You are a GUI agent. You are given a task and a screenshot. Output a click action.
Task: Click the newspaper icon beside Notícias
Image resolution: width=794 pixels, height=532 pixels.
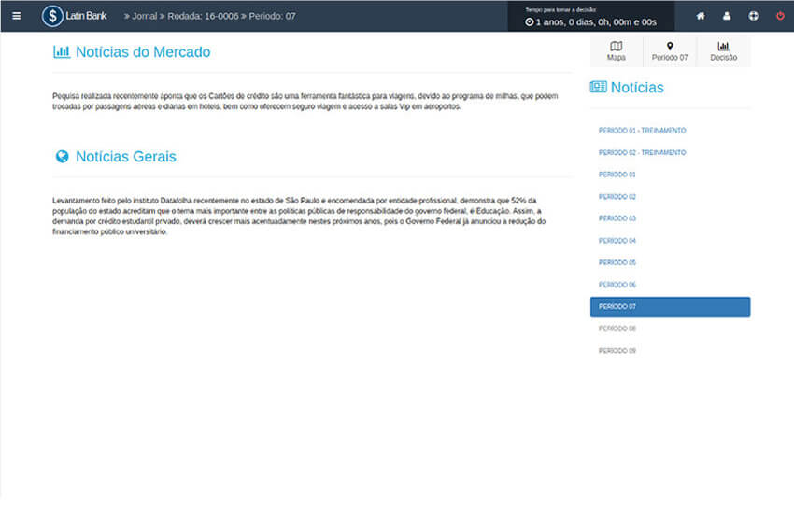point(598,87)
